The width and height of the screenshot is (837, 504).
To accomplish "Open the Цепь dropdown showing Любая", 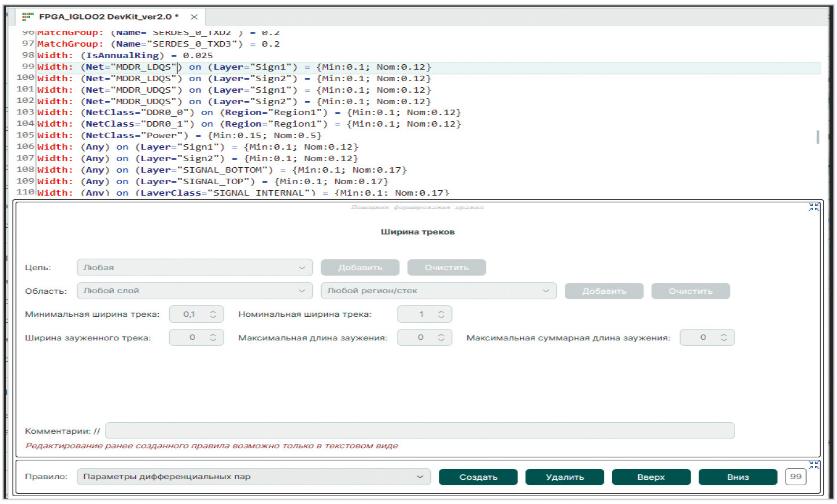I will pos(195,267).
